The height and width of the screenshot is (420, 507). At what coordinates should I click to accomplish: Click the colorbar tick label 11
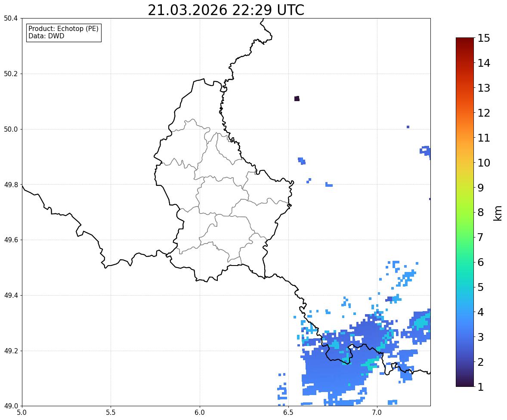[484, 138]
